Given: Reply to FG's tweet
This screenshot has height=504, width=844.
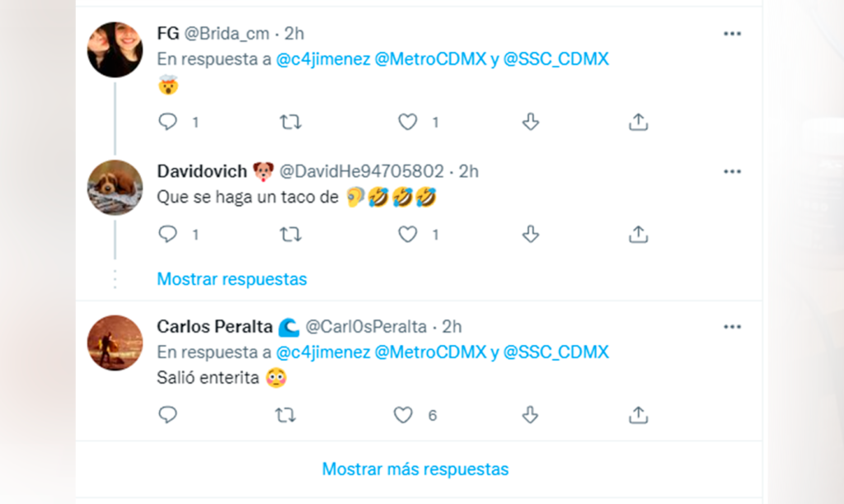Looking at the screenshot, I should 167,122.
